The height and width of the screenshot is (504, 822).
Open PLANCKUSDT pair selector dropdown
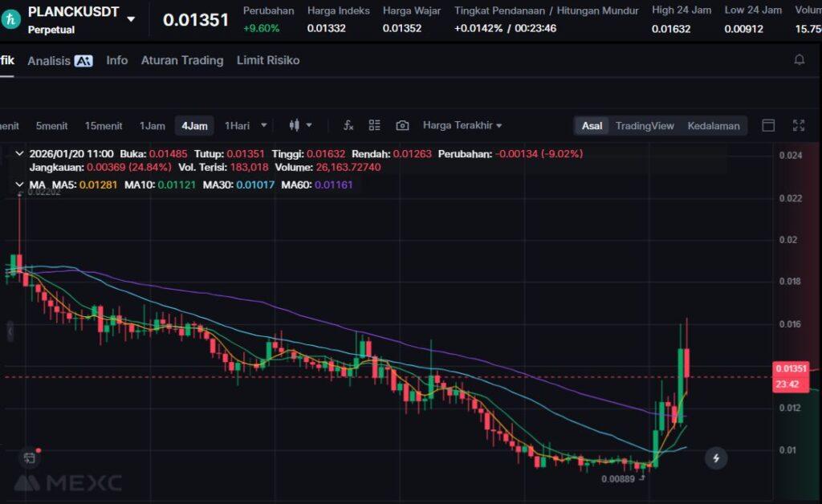click(x=131, y=18)
